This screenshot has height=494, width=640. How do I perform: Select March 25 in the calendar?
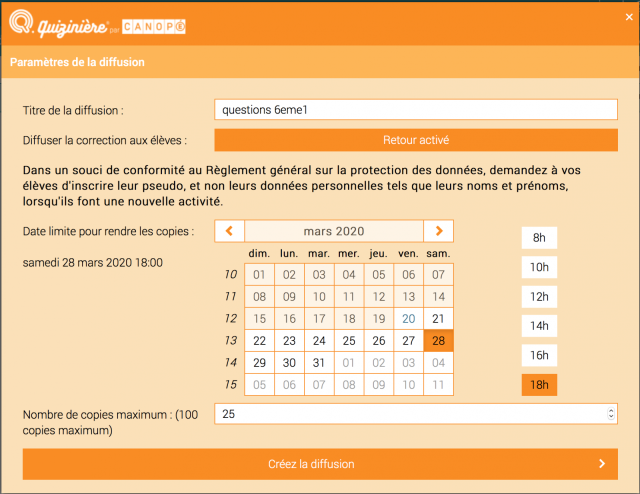[349, 340]
